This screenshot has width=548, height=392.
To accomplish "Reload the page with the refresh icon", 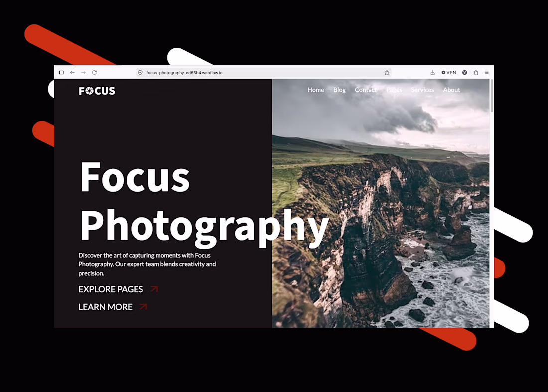I will [94, 73].
